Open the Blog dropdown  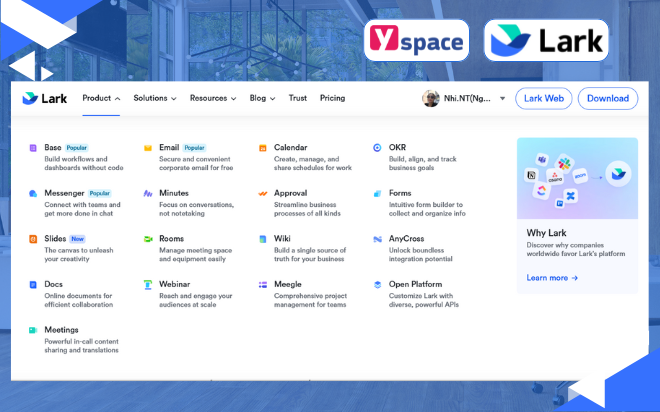coord(262,98)
